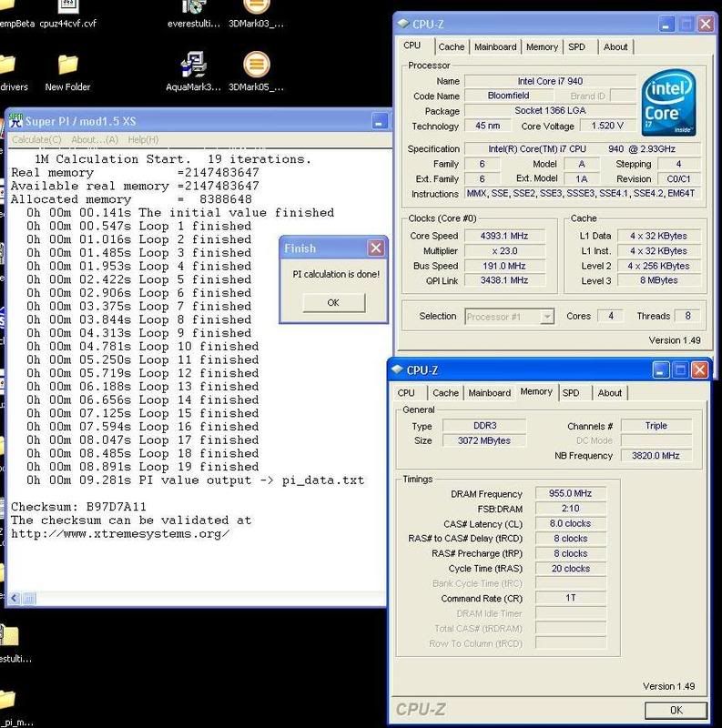Launch the 3DMark03 desktop icon
Image resolution: width=722 pixels, height=728 pixels.
(256, 14)
